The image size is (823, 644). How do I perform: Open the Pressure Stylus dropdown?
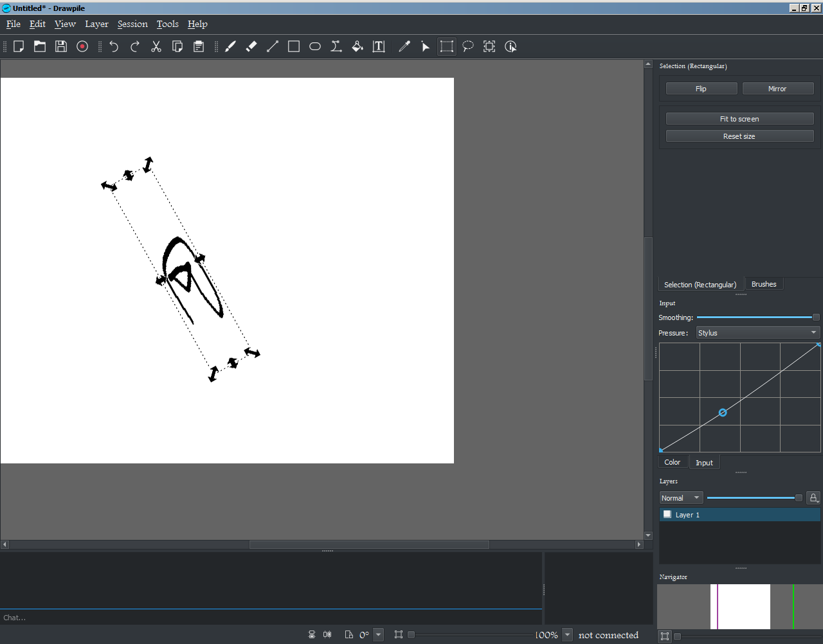pos(759,332)
